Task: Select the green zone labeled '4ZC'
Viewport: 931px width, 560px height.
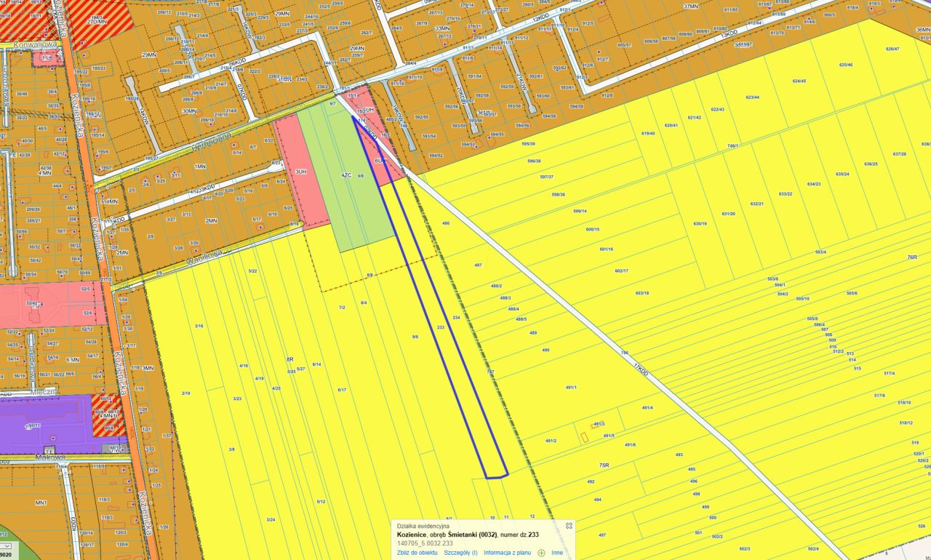Action: coord(347,175)
